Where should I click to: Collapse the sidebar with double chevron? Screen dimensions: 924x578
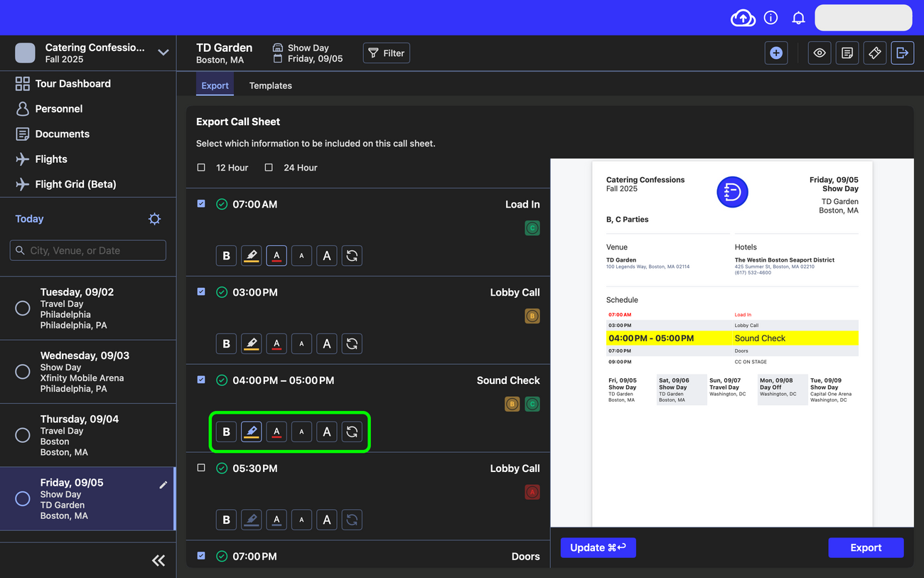click(159, 561)
